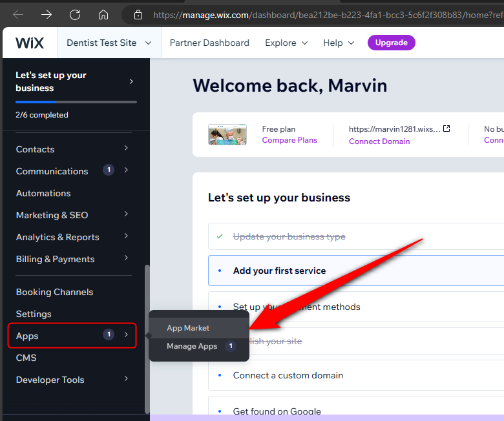Click the browser forward arrow
This screenshot has width=504, height=421.
(47, 14)
